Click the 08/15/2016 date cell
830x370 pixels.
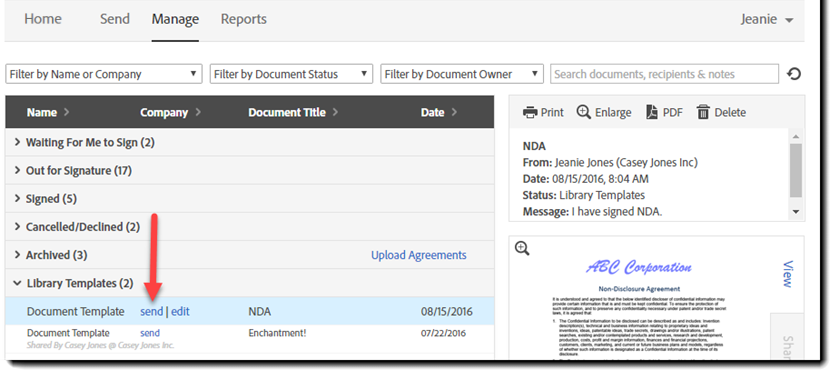(x=447, y=312)
